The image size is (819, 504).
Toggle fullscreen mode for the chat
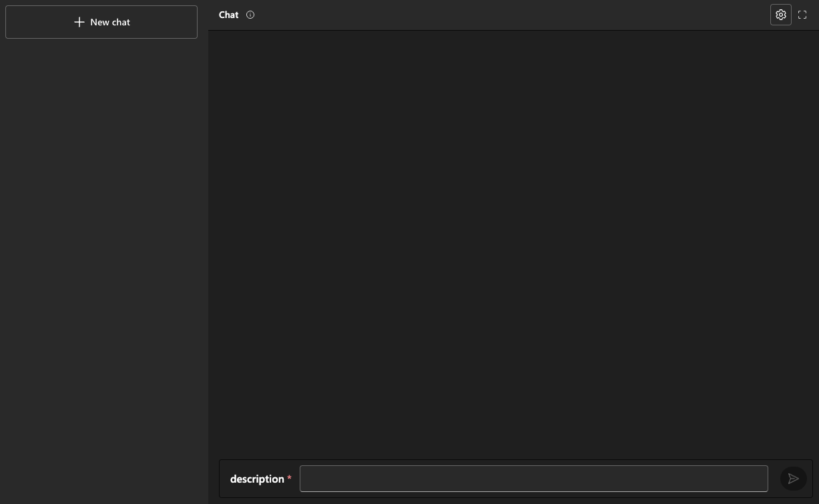click(x=802, y=15)
